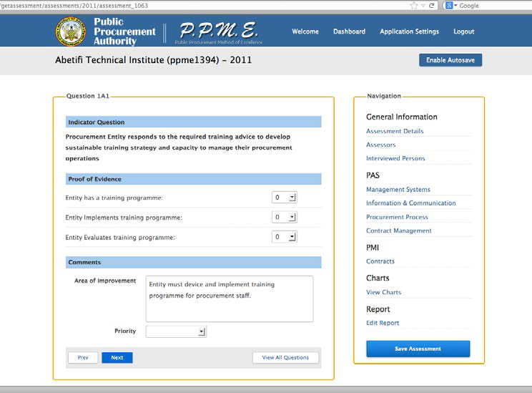Log out using the Logout menu item
Screen dimensions: 532x393
464,31
